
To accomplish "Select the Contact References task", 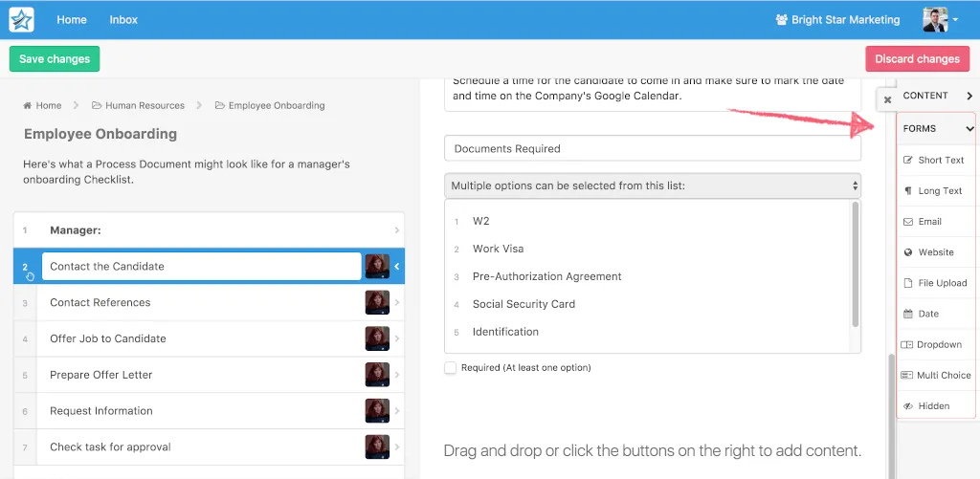I will [x=209, y=302].
